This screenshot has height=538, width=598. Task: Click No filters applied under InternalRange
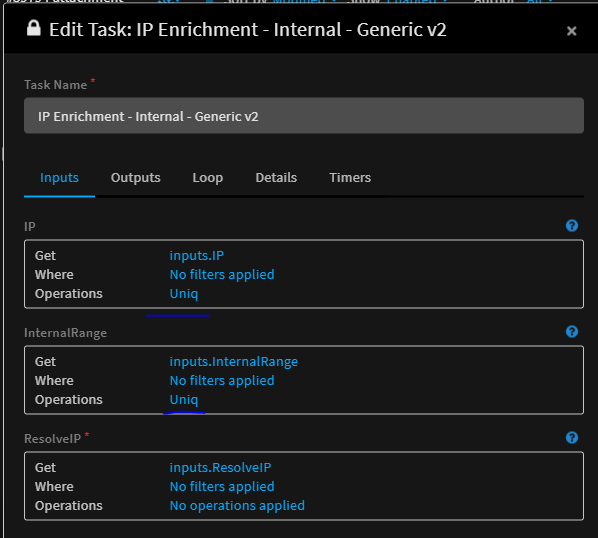[x=222, y=381]
